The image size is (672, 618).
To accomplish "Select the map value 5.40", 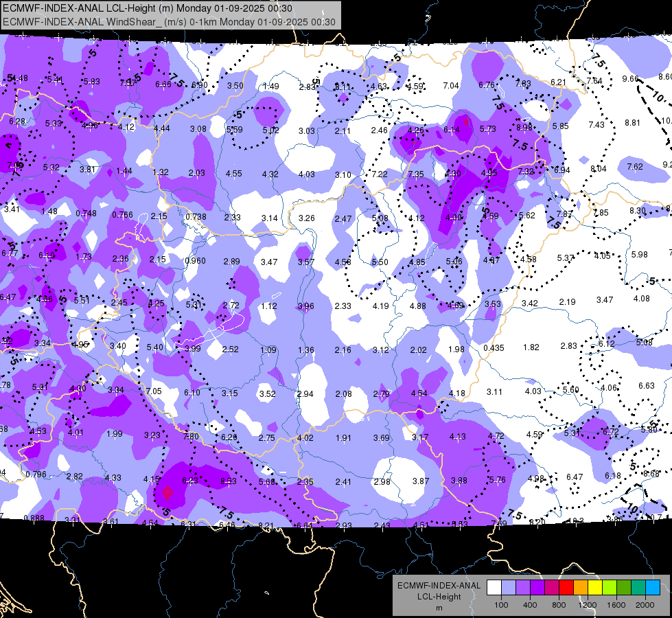I will tap(154, 347).
